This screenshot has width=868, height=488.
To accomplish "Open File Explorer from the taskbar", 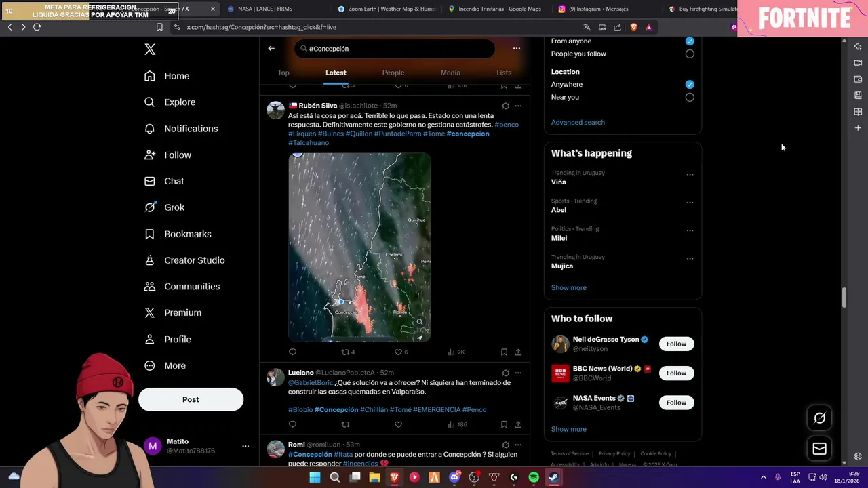I will (x=374, y=477).
